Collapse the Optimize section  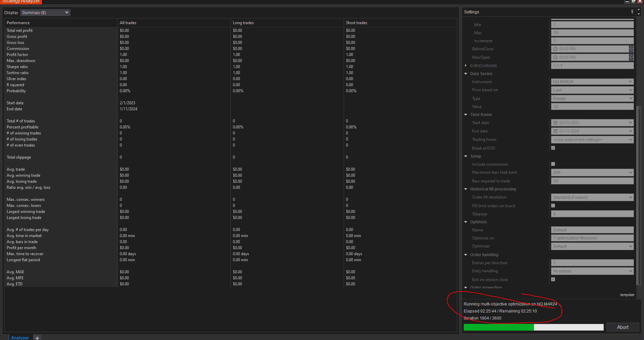(466, 222)
